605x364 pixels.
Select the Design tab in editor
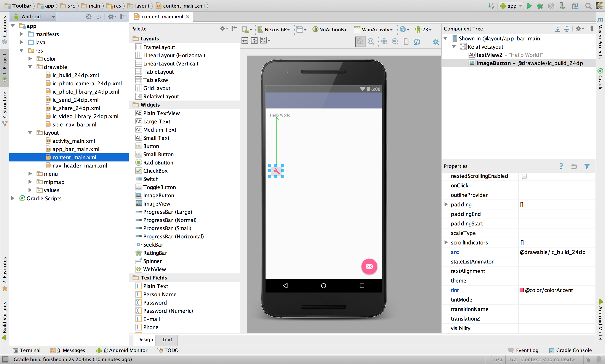(144, 339)
